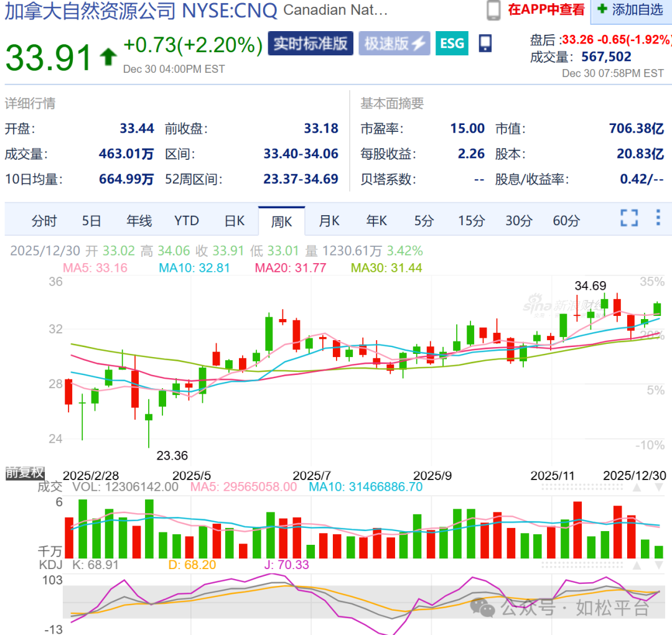
Task: Click the green plus icon in 添加自选
Action: pos(602,9)
